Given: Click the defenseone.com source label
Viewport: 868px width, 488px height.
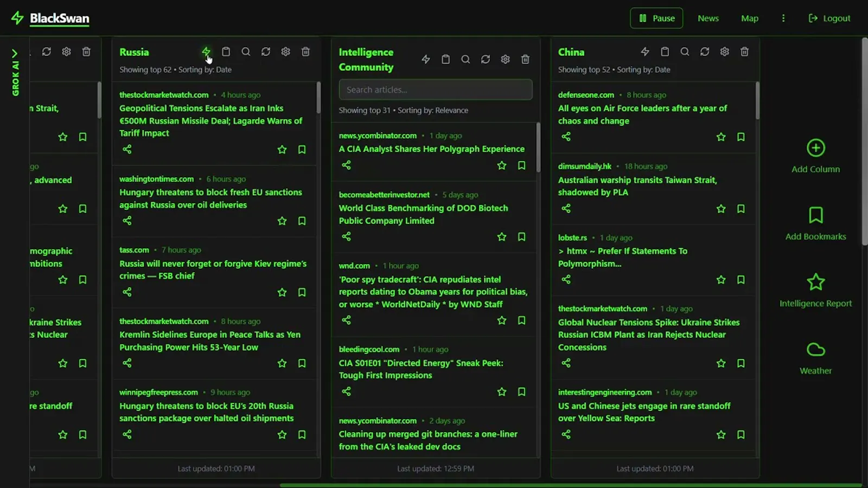Looking at the screenshot, I should tap(586, 95).
